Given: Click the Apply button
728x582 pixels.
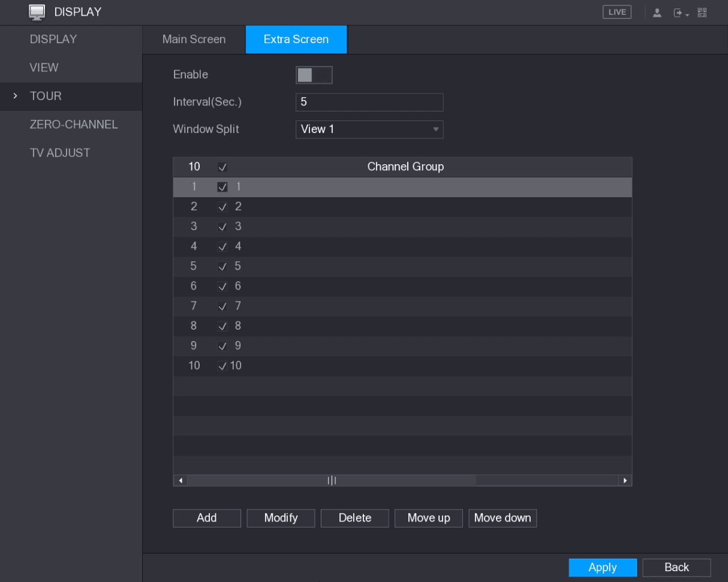Looking at the screenshot, I should [603, 567].
